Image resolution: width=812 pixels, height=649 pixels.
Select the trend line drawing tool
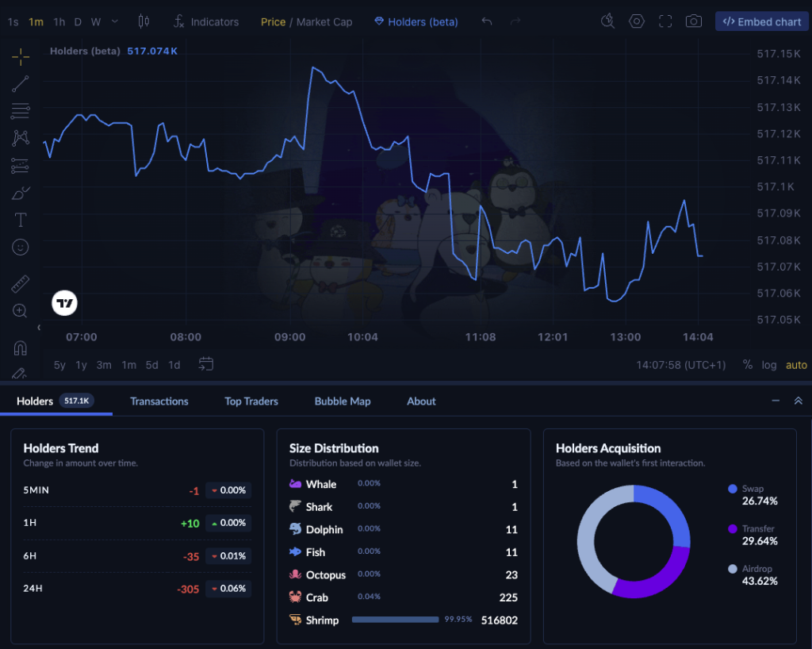click(x=20, y=84)
